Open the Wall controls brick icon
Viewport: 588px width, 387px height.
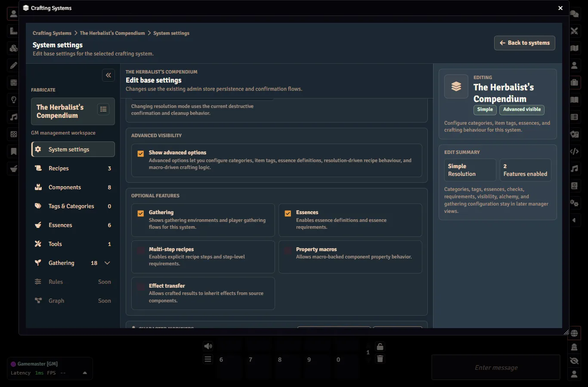(13, 83)
